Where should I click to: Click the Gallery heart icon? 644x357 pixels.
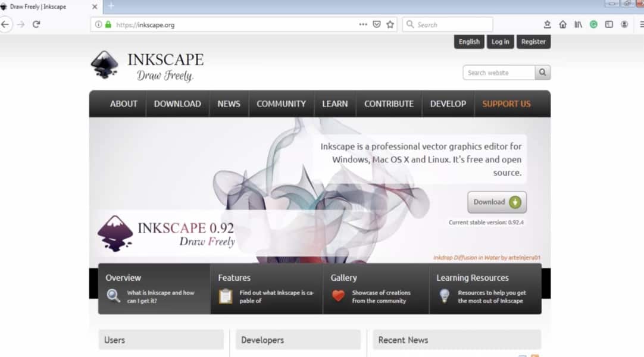tap(339, 296)
